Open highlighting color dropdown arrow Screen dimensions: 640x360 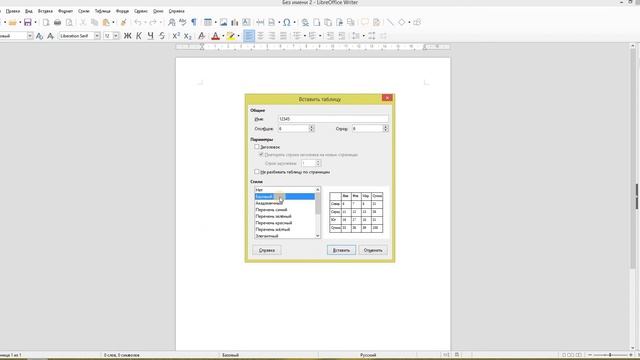pos(238,36)
